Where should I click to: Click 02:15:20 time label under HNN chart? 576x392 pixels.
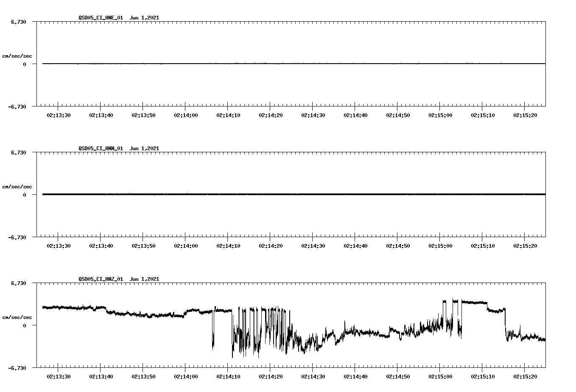(x=525, y=246)
